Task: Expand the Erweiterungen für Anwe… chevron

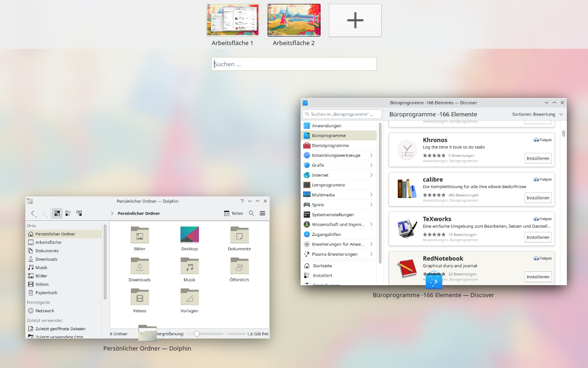Action: click(371, 244)
